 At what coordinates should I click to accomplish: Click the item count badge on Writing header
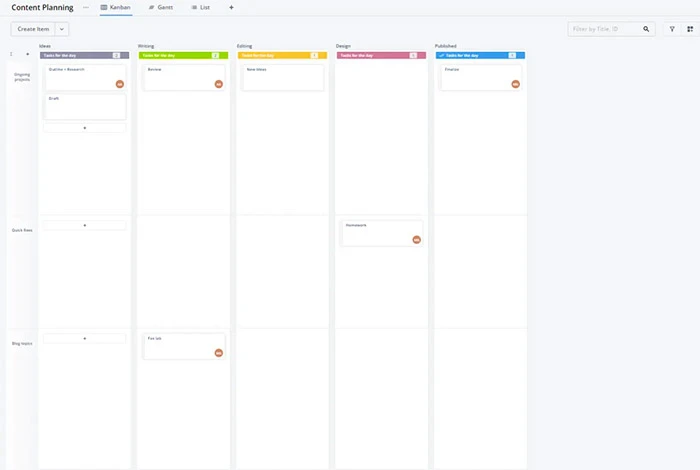(x=215, y=55)
